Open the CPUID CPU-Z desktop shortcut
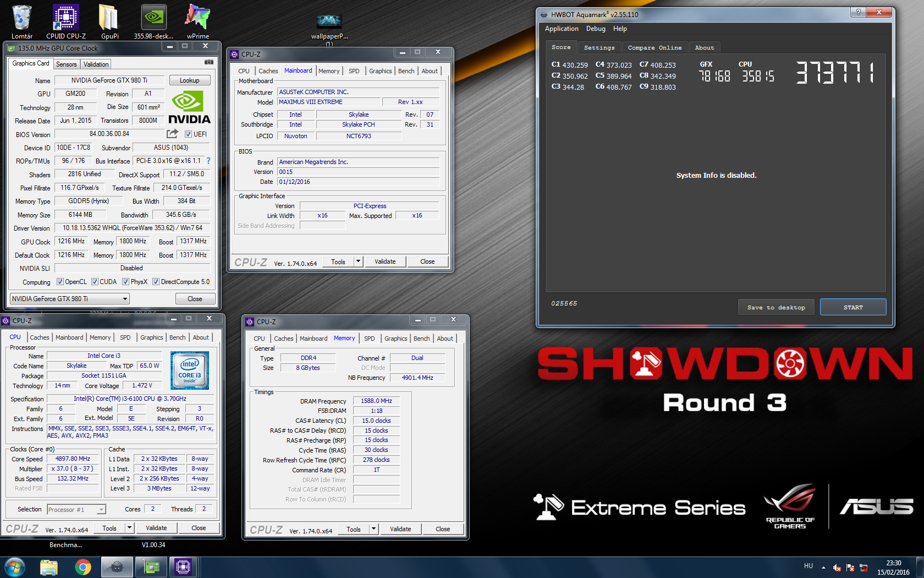Image resolution: width=924 pixels, height=578 pixels. (66, 21)
